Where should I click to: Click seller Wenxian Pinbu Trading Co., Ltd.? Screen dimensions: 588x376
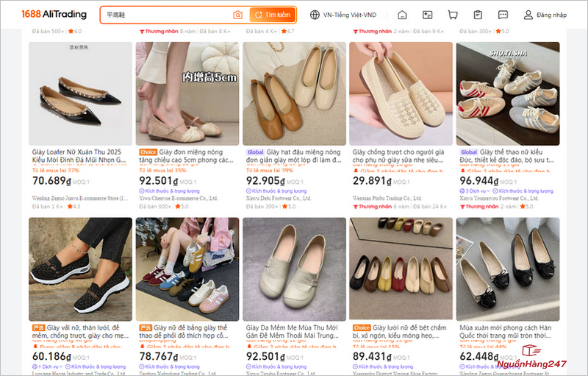(387, 198)
